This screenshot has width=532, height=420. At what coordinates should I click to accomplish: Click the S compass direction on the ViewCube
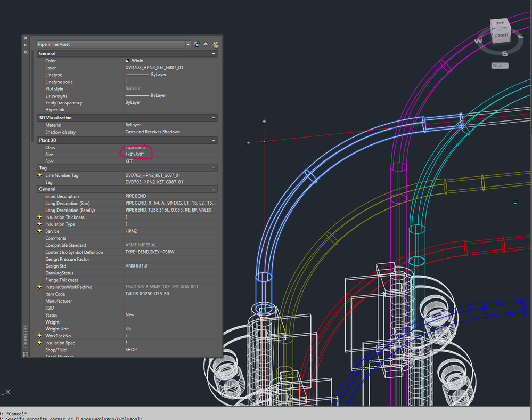pos(504,53)
